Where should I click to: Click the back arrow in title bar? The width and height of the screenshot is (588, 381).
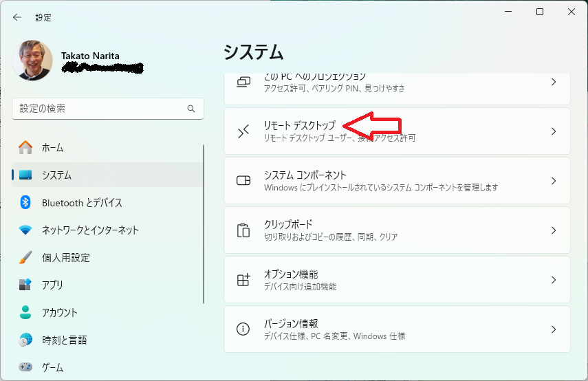click(x=17, y=17)
